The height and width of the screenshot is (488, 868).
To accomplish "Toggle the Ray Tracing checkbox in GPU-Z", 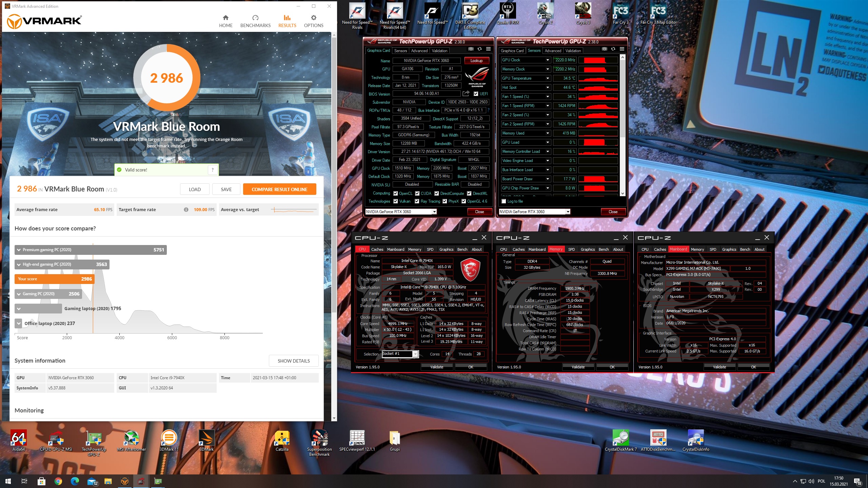I will pos(417,201).
